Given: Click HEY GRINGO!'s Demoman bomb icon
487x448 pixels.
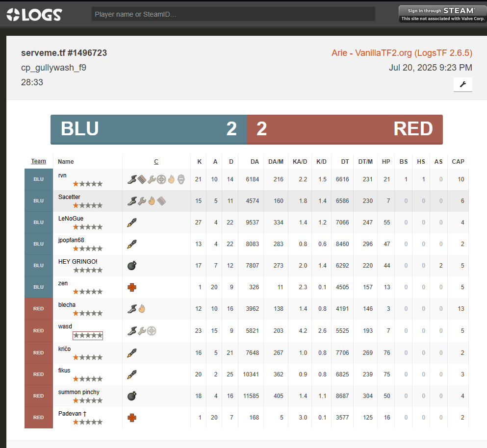Looking at the screenshot, I should (131, 266).
